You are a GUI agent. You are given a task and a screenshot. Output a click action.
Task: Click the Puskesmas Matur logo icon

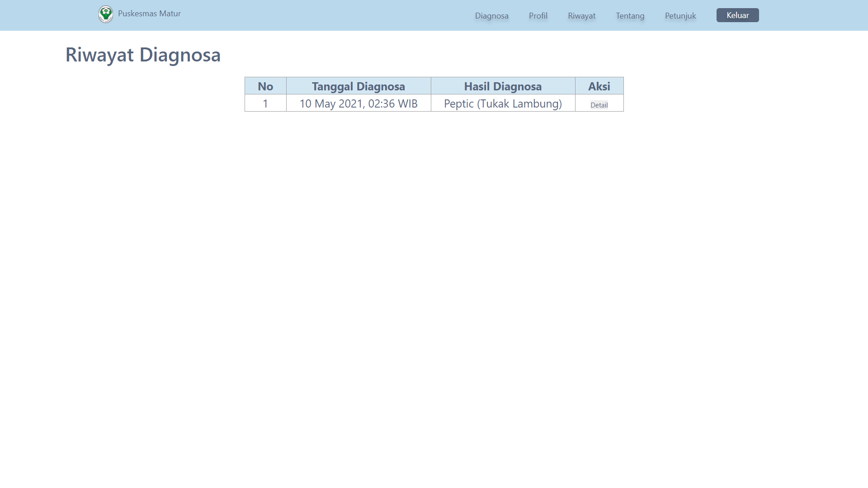click(106, 14)
